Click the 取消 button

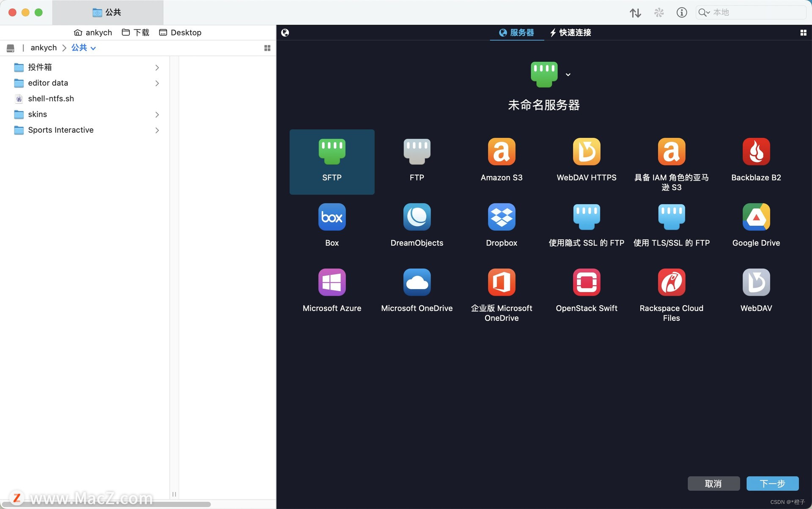(x=713, y=483)
